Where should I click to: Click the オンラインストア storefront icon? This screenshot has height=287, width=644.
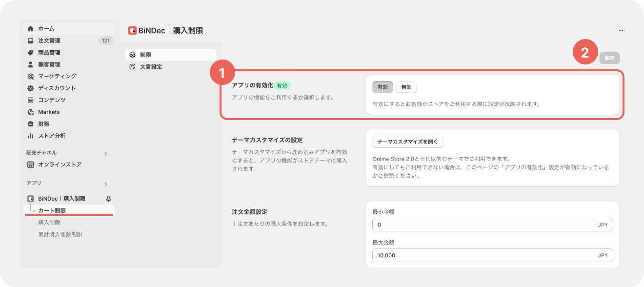click(31, 164)
